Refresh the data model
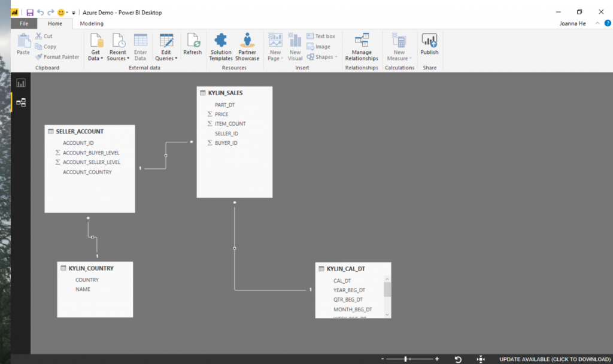613x364 pixels. pyautogui.click(x=192, y=44)
